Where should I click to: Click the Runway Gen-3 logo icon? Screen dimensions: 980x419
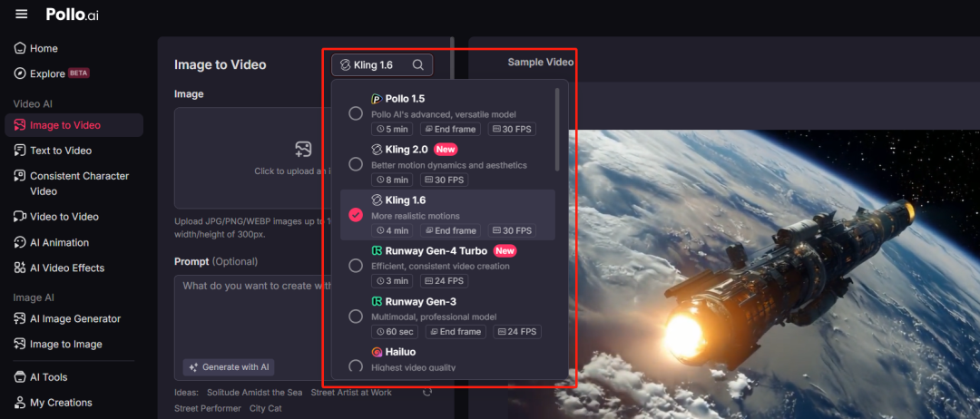[377, 302]
